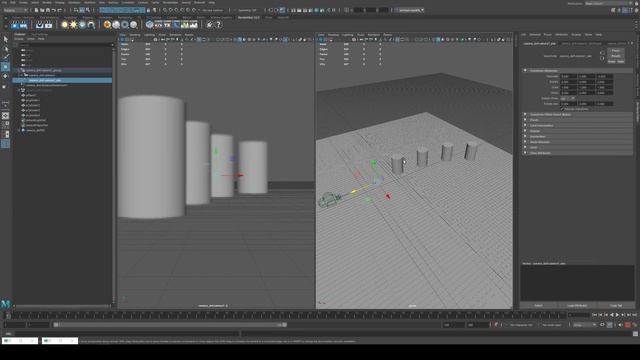
Task: Expand the Node Behavior section
Action: 578,142
